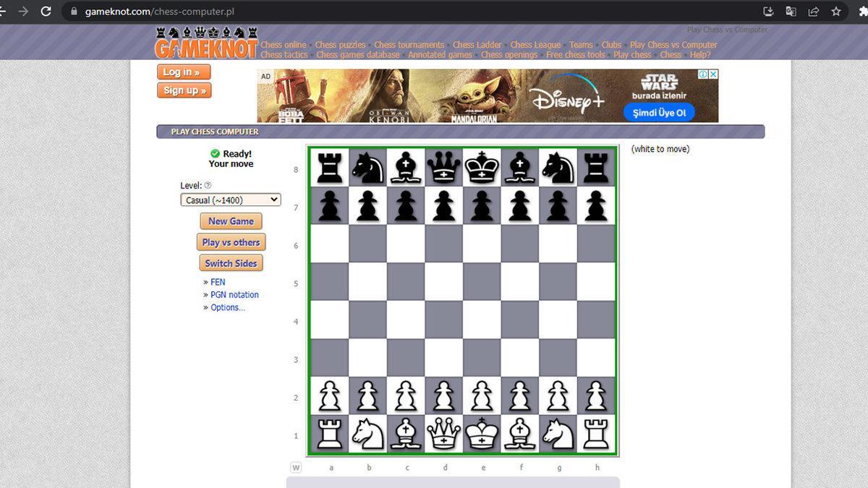
Task: Click the Log in button
Action: click(x=184, y=72)
